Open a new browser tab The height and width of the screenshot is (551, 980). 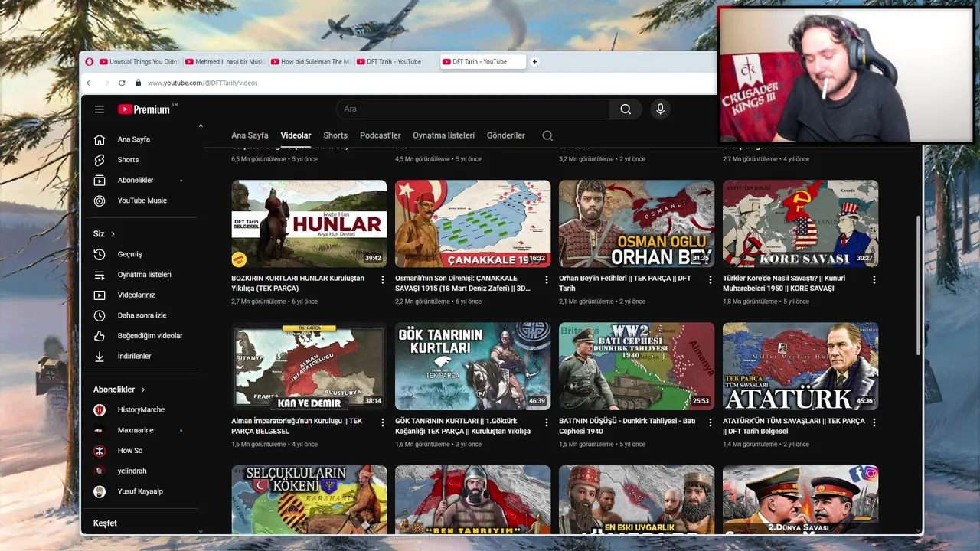click(x=534, y=62)
